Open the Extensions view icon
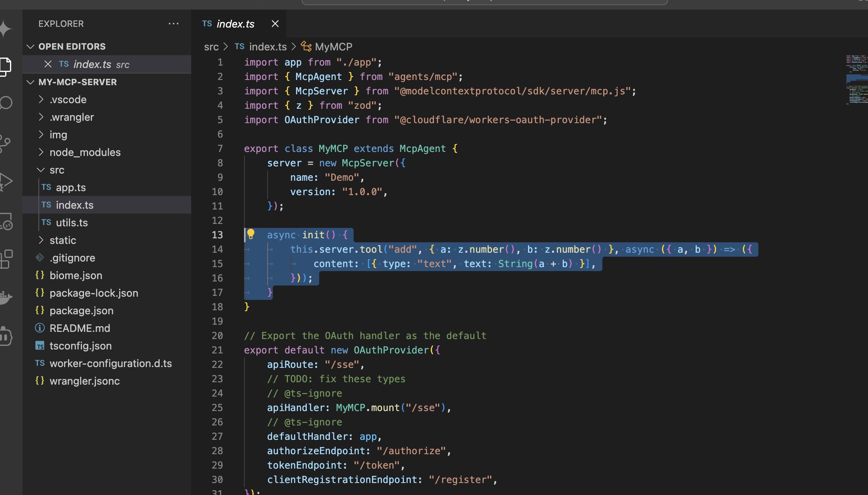 click(6, 259)
